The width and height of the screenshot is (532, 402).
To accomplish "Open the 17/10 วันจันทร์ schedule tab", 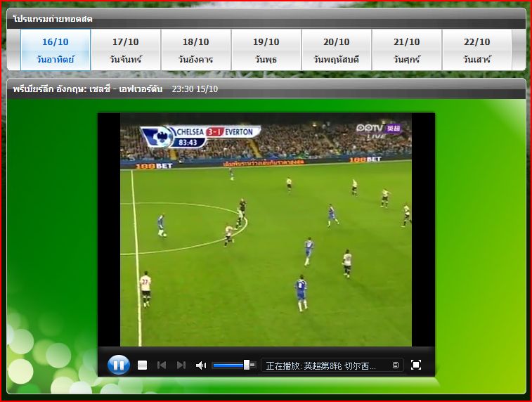I will pyautogui.click(x=126, y=50).
